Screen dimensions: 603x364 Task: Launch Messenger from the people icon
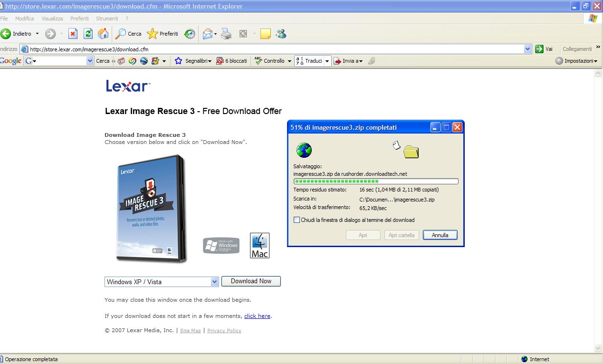coord(281,34)
